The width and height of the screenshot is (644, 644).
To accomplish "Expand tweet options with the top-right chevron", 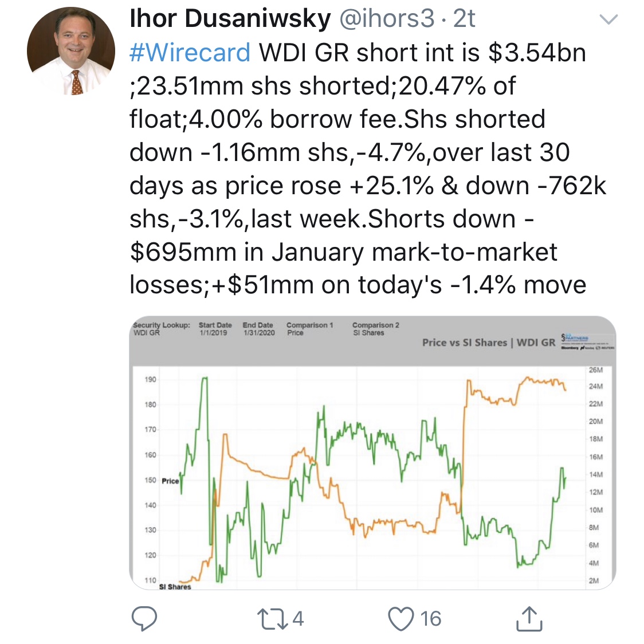I will 608,20.
